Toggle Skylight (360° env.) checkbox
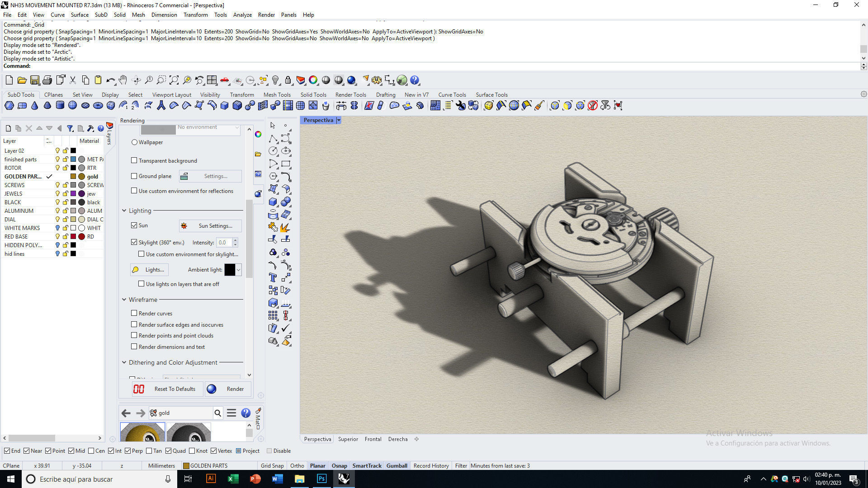The image size is (868, 488). tap(134, 242)
